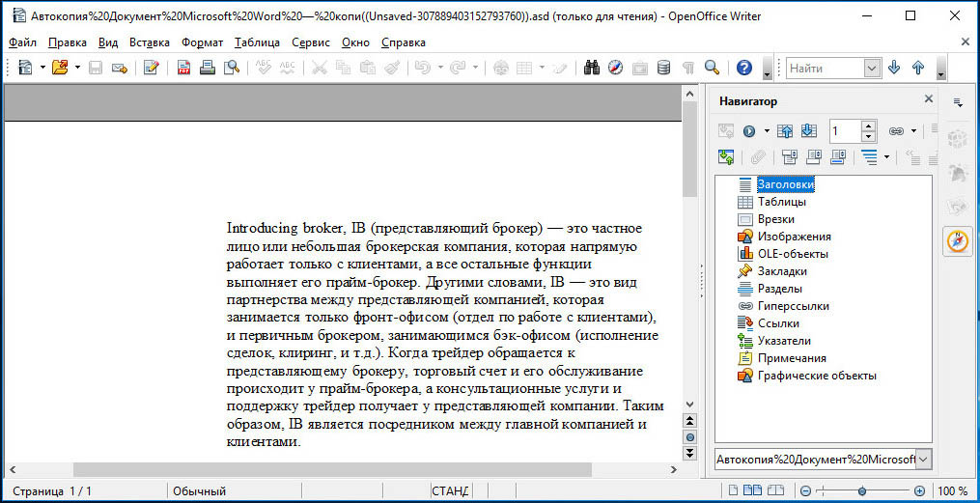Open the Сервис menu

(309, 42)
